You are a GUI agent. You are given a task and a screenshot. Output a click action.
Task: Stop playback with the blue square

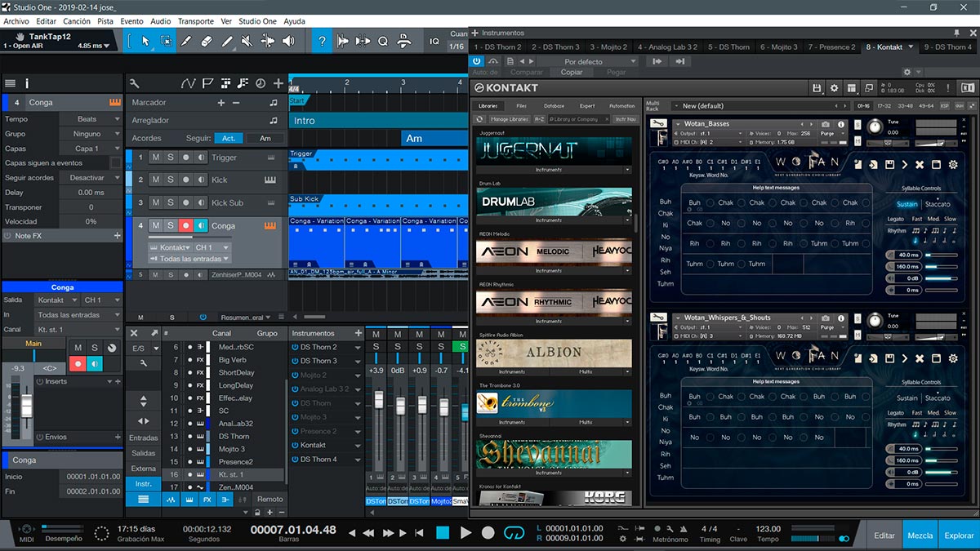(x=443, y=533)
